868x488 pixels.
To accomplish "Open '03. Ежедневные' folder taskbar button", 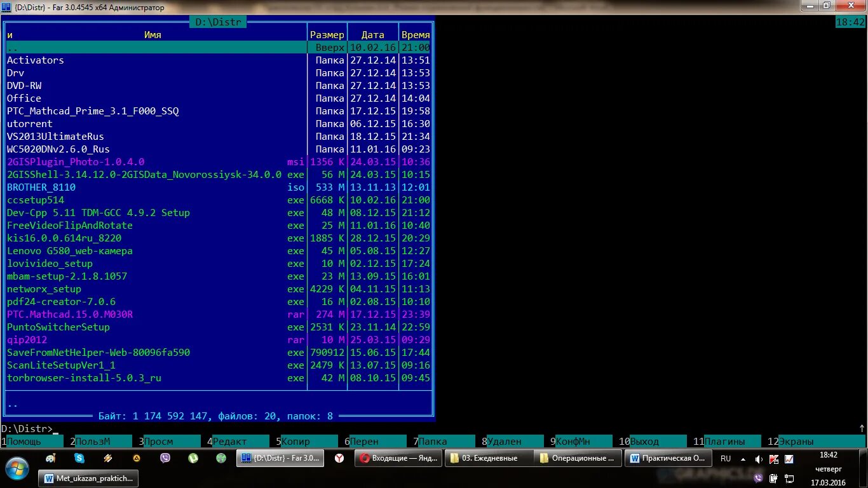I will [489, 458].
